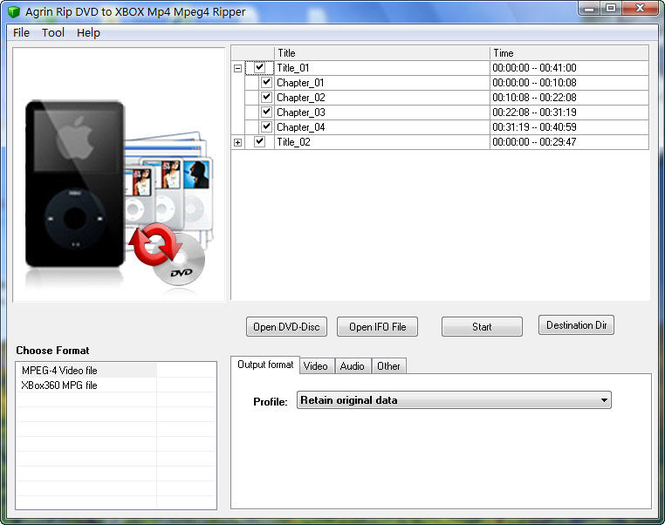This screenshot has width=665, height=525.
Task: Select the Title_02 row label
Action: (293, 142)
